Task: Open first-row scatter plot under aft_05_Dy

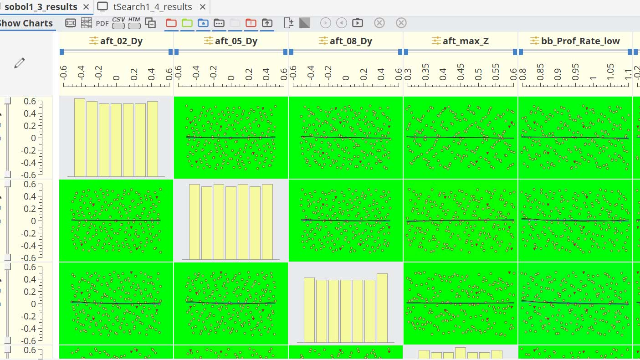Action: click(231, 138)
